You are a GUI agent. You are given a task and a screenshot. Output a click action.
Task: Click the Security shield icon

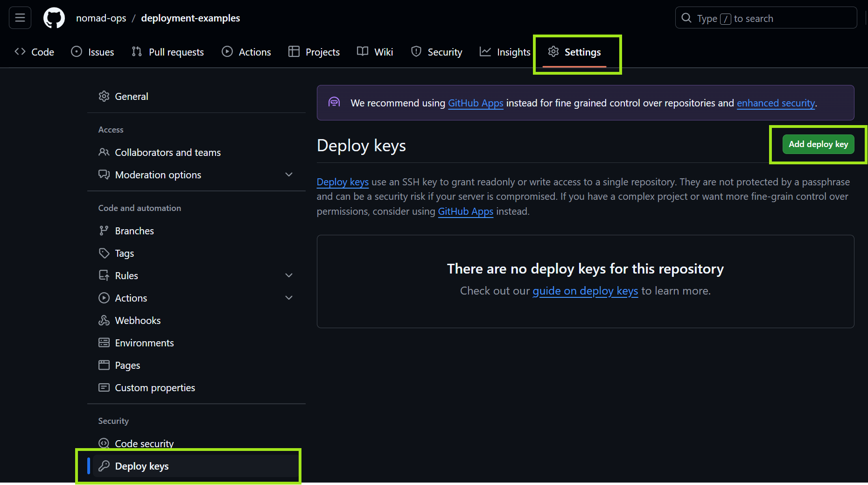[416, 51]
